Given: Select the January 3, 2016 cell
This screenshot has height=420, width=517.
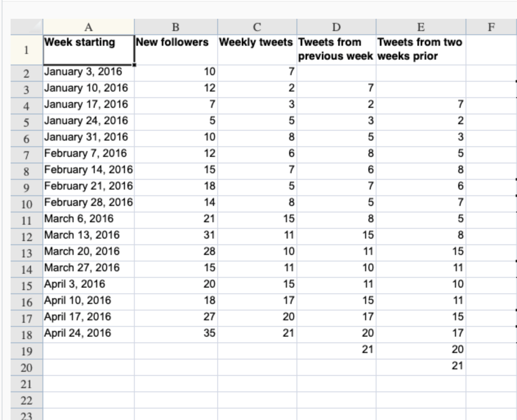Looking at the screenshot, I should [x=89, y=72].
